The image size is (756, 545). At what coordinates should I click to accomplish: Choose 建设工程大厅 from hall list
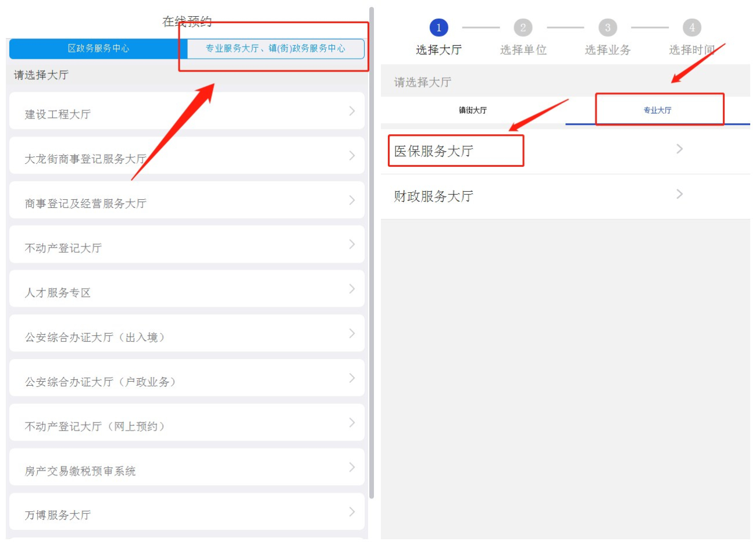[x=187, y=110]
